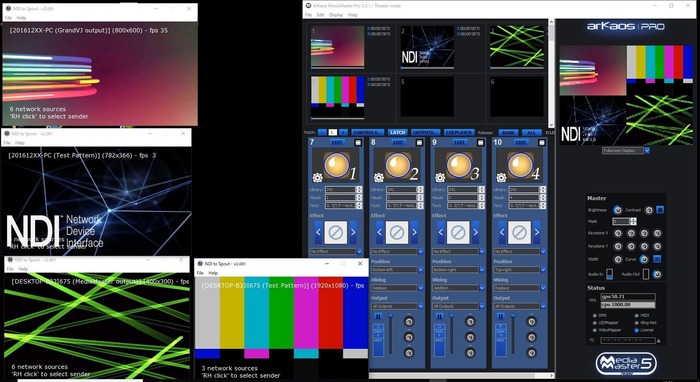
Task: Open the Position dropdown showing Bottom-right
Action: pyautogui.click(x=458, y=270)
